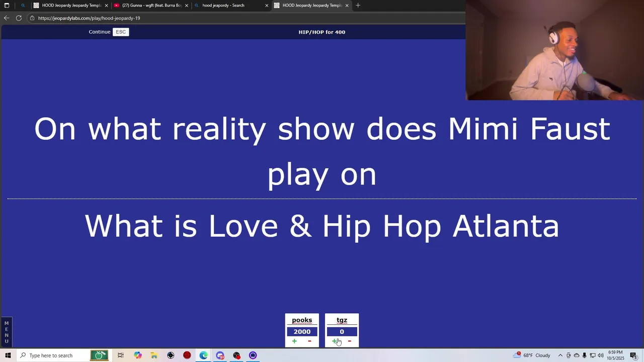Select the active HOOD Jeopardy Template tab
The image size is (644, 362).
coord(311,6)
